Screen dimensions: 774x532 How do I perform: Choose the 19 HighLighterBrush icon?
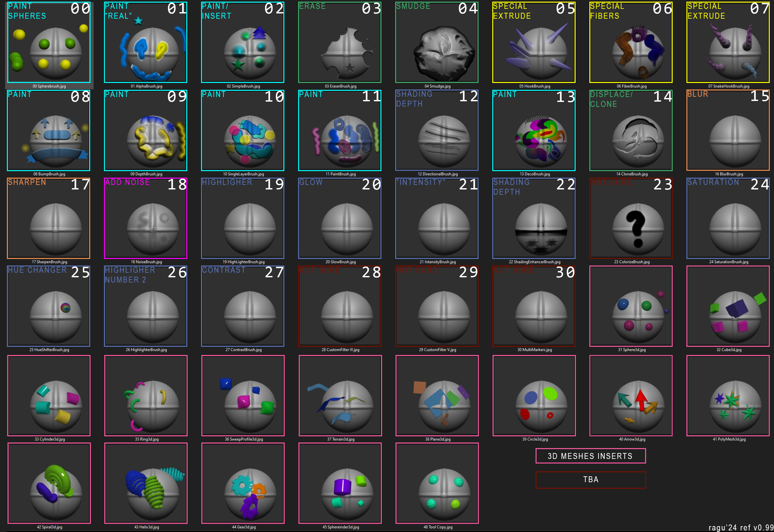click(243, 218)
